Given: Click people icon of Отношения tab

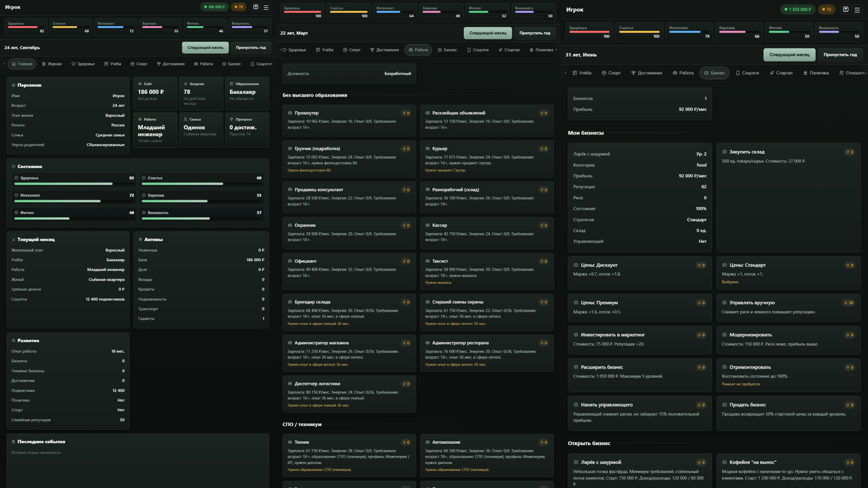Looking at the screenshot, I should click(x=841, y=73).
